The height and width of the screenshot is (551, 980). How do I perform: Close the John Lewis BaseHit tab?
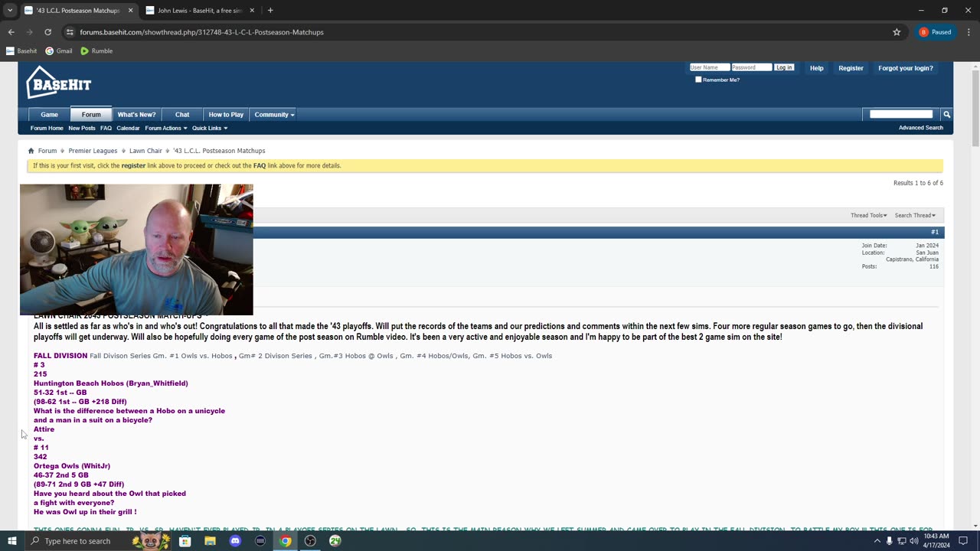[x=252, y=11]
